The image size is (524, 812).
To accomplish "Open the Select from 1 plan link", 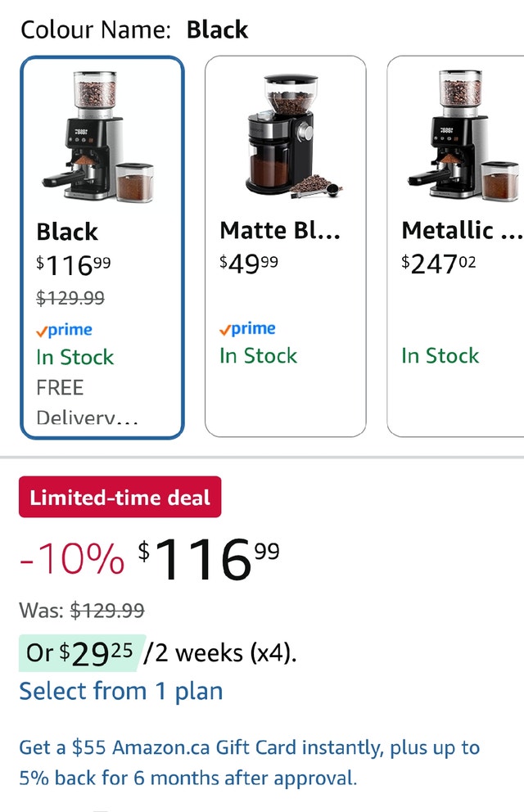I will 120,690.
